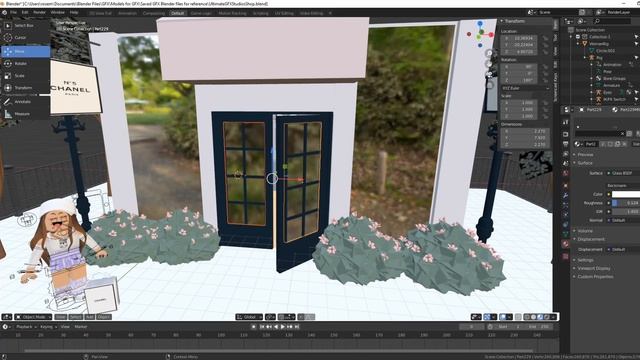Screen dimensions: 640x360
Task: Toggle the Location X lock icon
Action: point(545,38)
